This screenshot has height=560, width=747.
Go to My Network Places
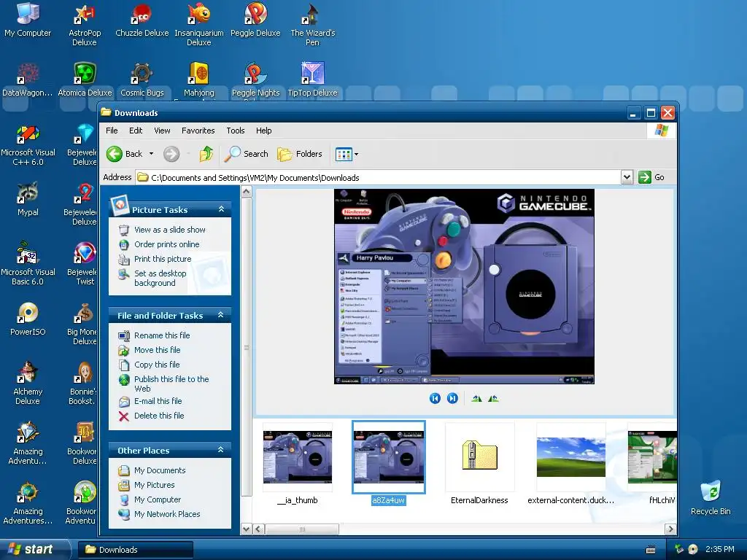coord(167,514)
